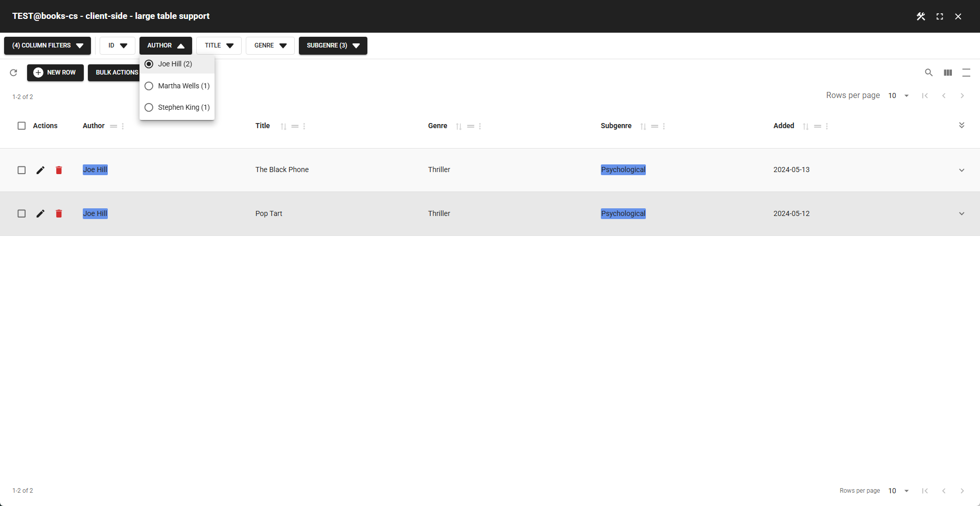Delete the Pop Tart row
Screen dimensions: 980x506
59,213
